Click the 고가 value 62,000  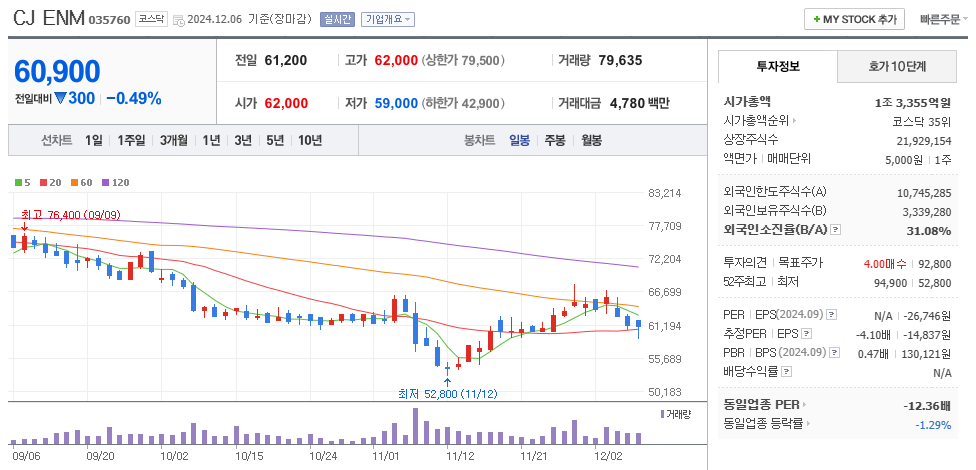[396, 60]
